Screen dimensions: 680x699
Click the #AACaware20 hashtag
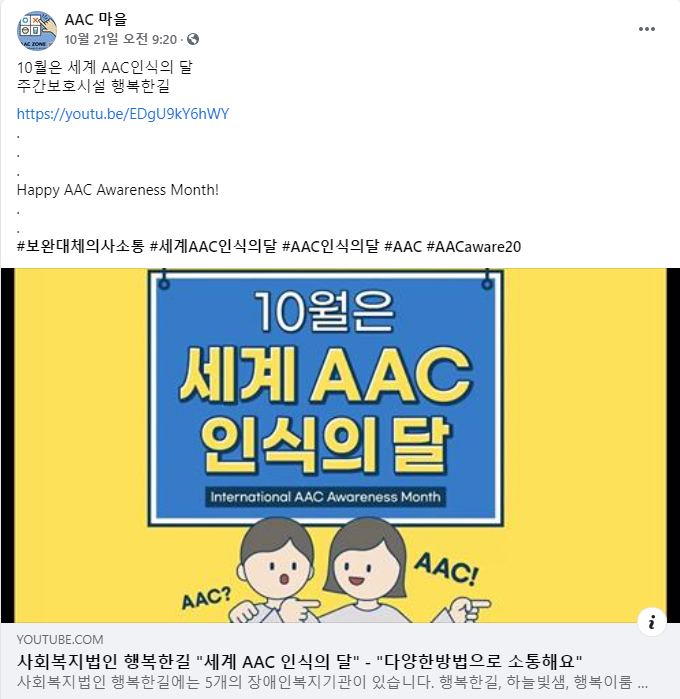tap(474, 247)
